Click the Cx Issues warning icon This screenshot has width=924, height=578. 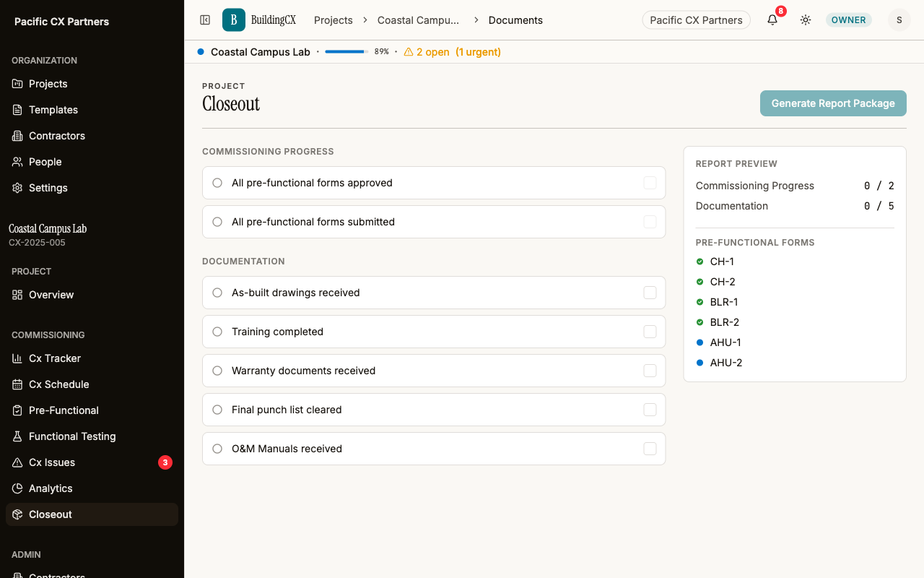click(17, 462)
